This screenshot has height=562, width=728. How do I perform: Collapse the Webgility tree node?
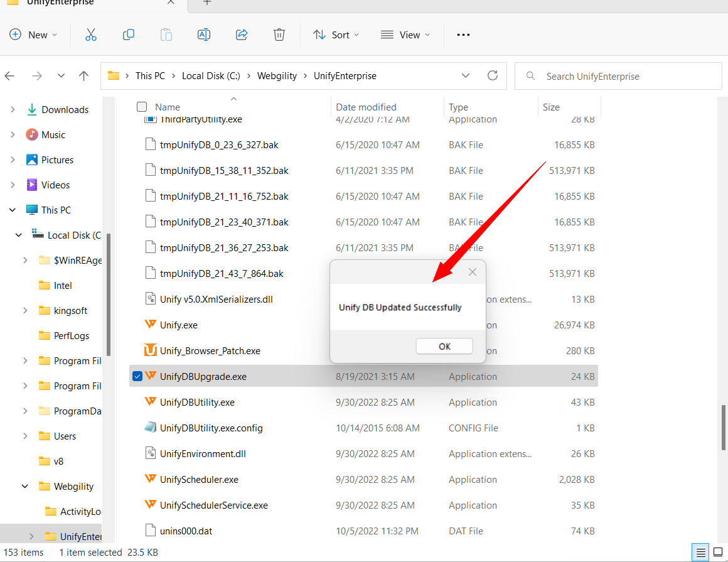point(25,486)
